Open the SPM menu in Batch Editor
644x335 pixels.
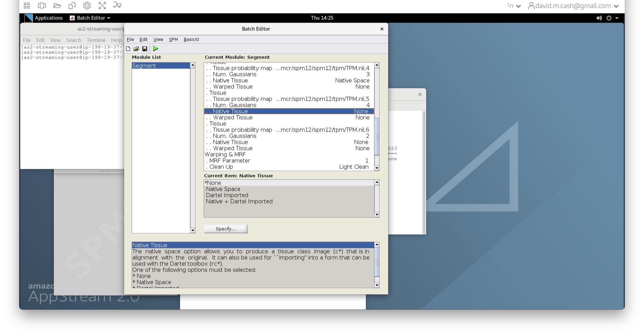tap(174, 39)
